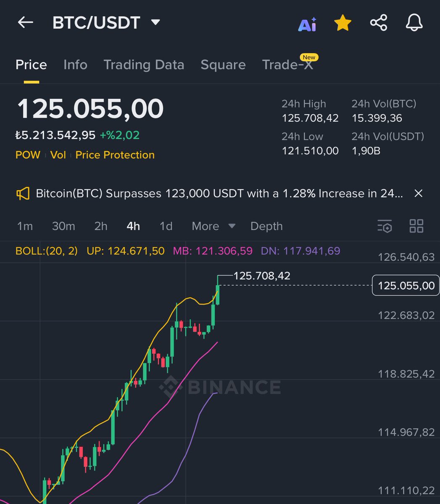Tap the MB: 121.306,59 band value
The image size is (440, 504).
[213, 251]
